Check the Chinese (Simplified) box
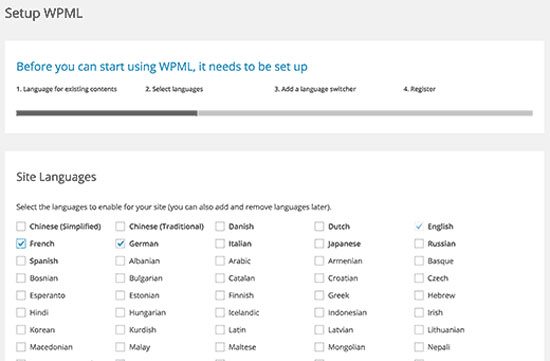This screenshot has height=361, width=550. [x=21, y=226]
